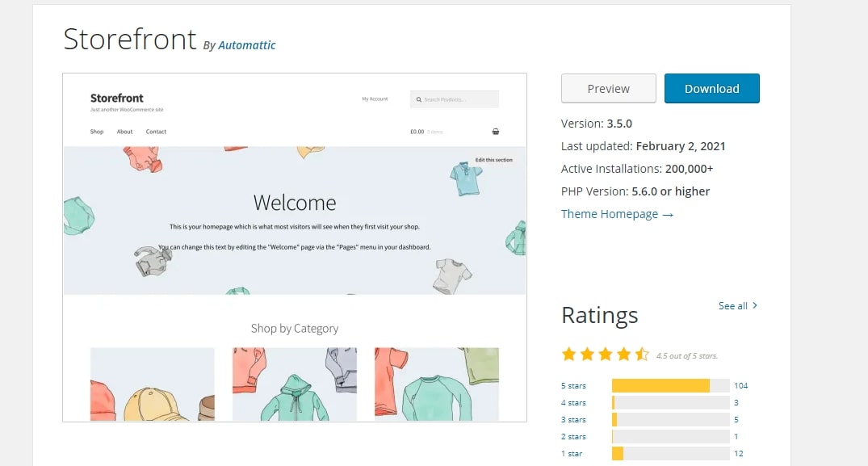Click Shop menu item in screenshot
Image resolution: width=868 pixels, height=466 pixels.
(x=97, y=132)
